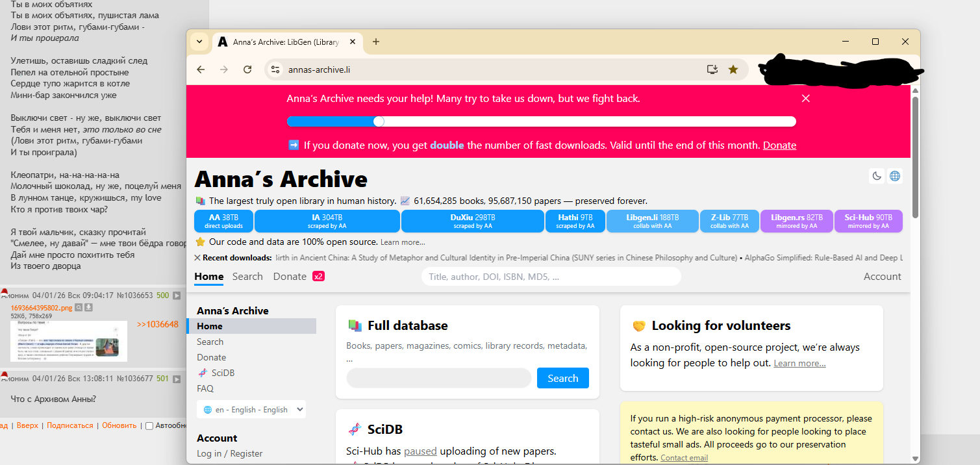The height and width of the screenshot is (465, 980).
Task: Reload the Anna's Archive page
Action: pyautogui.click(x=247, y=69)
